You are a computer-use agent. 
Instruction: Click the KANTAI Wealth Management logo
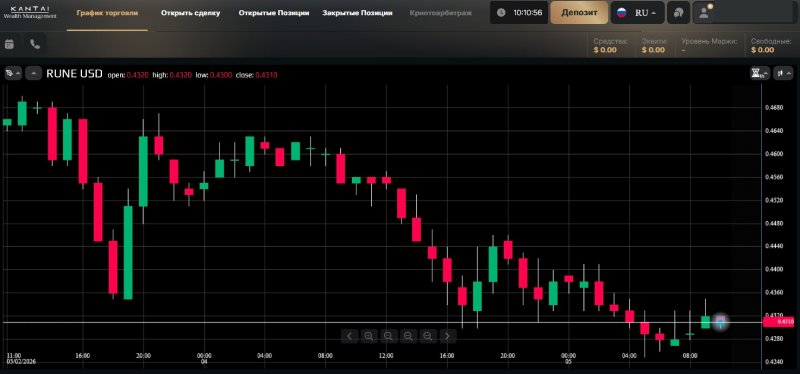coord(30,13)
